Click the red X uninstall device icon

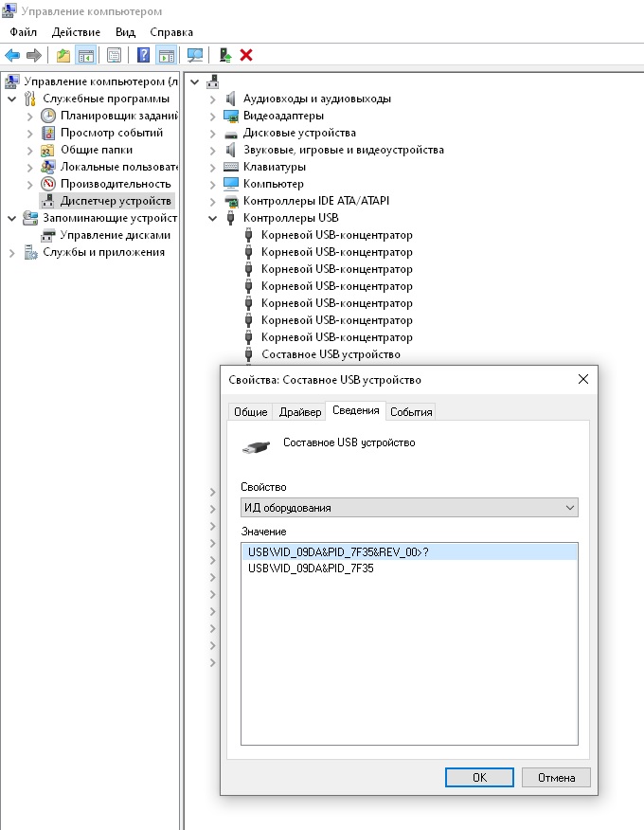click(246, 55)
